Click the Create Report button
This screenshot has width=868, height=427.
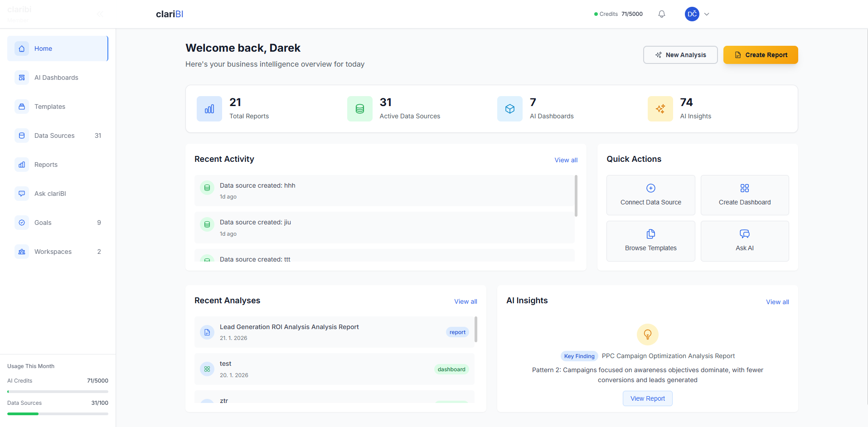tap(761, 55)
